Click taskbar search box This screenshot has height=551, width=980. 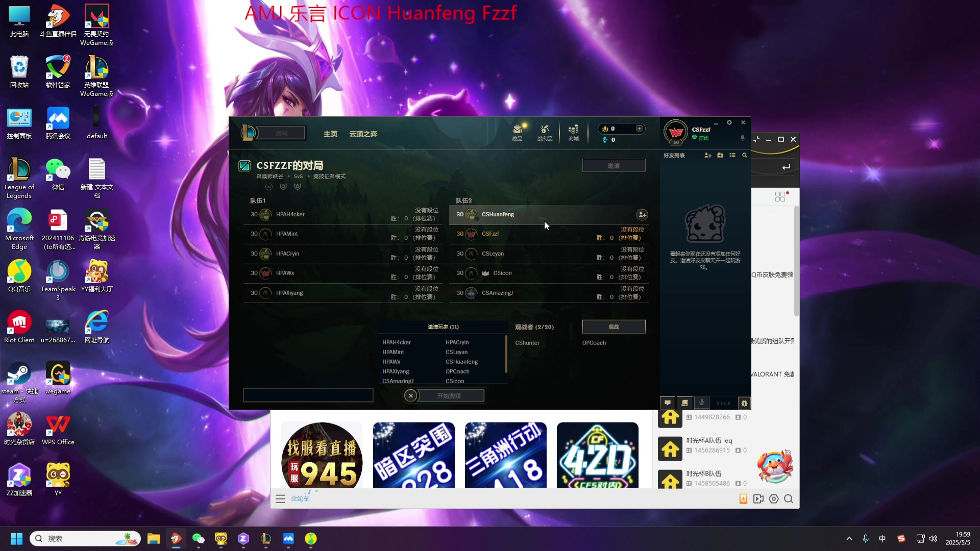pos(85,539)
